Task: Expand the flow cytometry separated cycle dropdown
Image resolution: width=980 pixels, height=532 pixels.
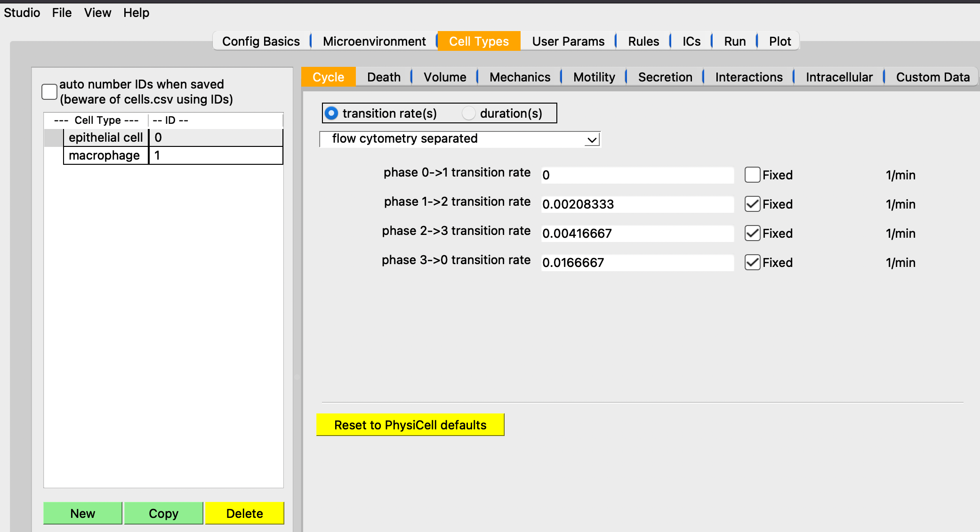Action: coord(460,139)
